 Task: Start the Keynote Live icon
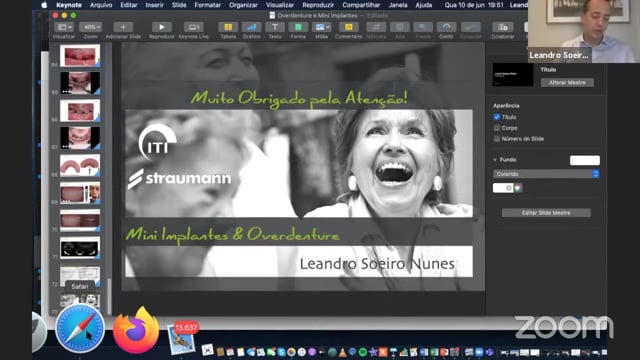click(x=193, y=27)
